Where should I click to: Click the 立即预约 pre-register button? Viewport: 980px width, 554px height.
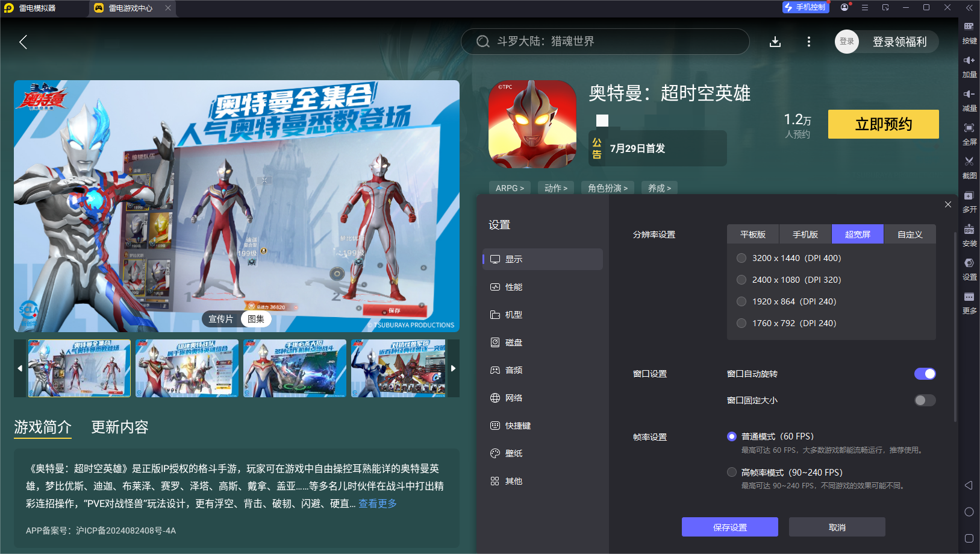[883, 124]
